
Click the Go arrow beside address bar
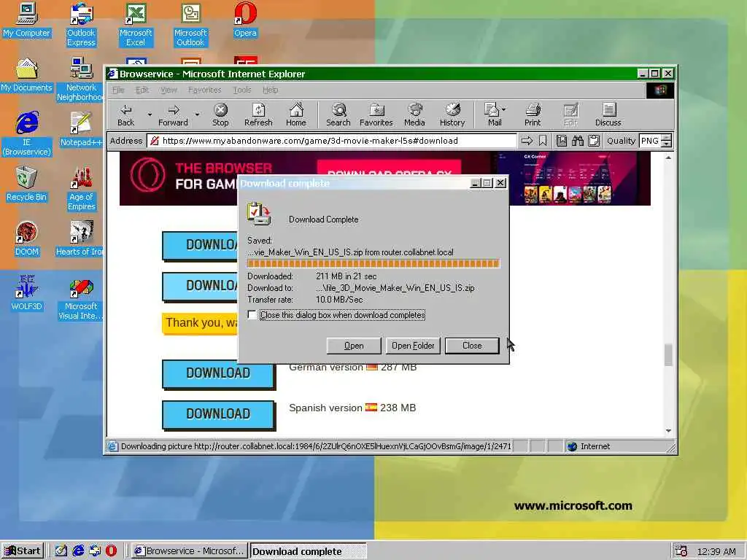tap(527, 141)
